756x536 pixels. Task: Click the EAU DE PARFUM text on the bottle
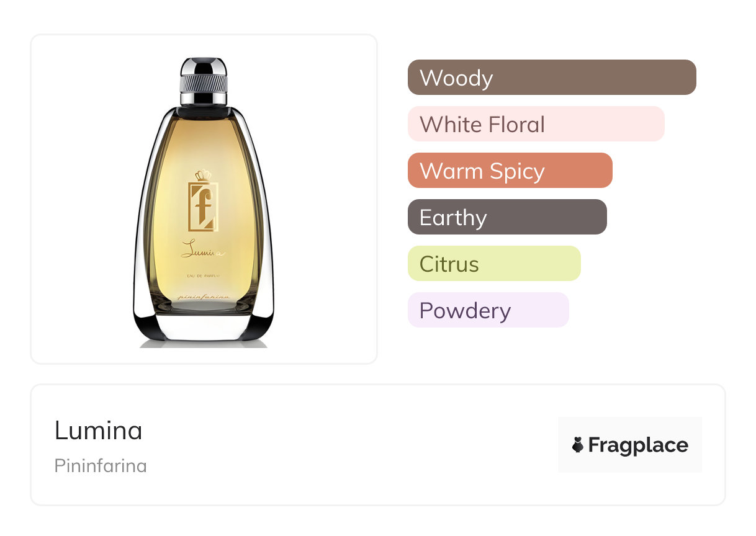(204, 275)
